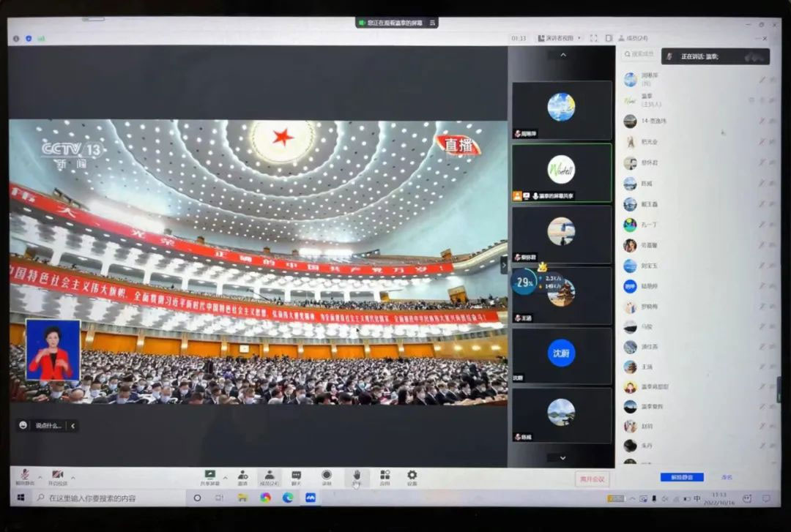Click the search members input field
Screen dimensions: 791x532
[x=639, y=54]
